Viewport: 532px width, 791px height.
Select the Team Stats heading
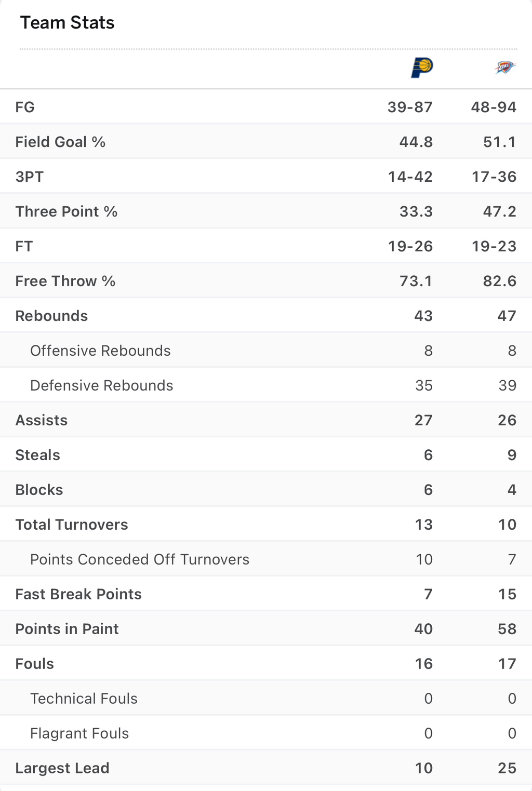[67, 23]
